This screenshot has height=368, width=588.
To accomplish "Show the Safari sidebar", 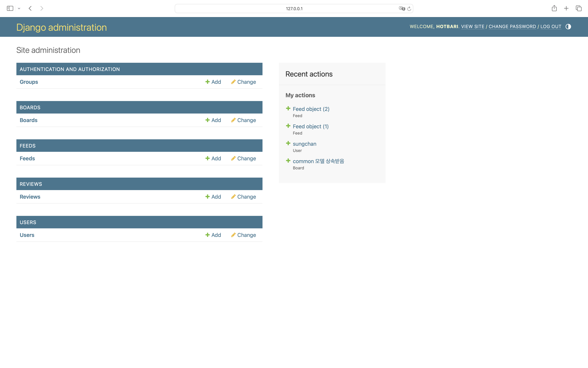I will click(x=10, y=9).
